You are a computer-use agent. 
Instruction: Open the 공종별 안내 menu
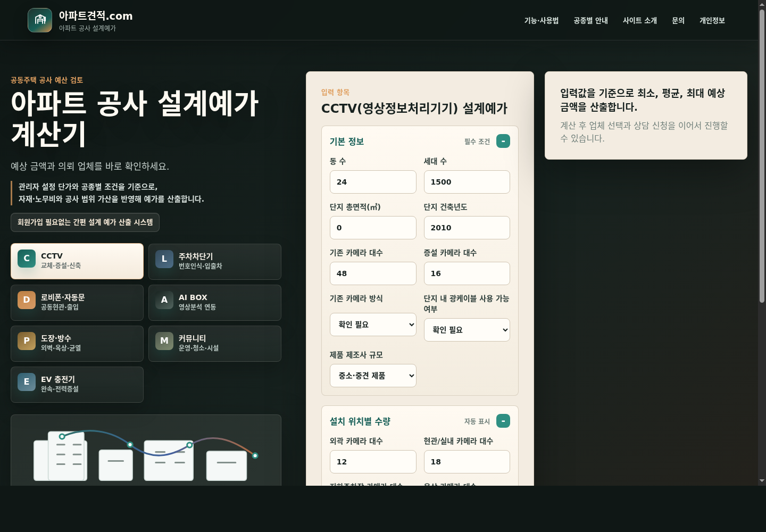click(x=591, y=20)
